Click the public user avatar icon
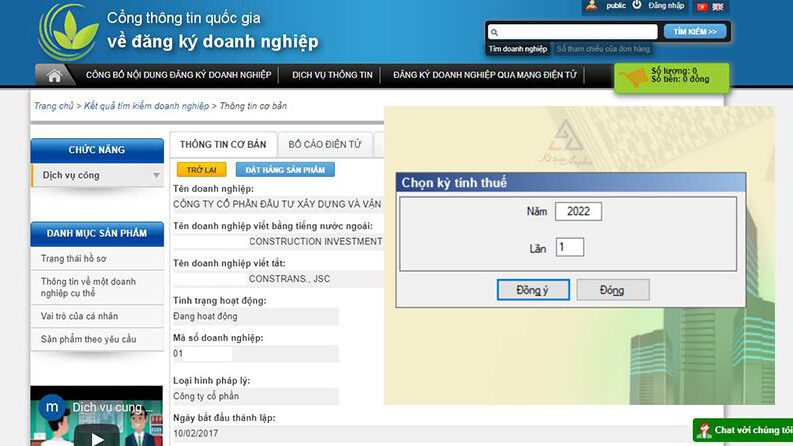 592,6
